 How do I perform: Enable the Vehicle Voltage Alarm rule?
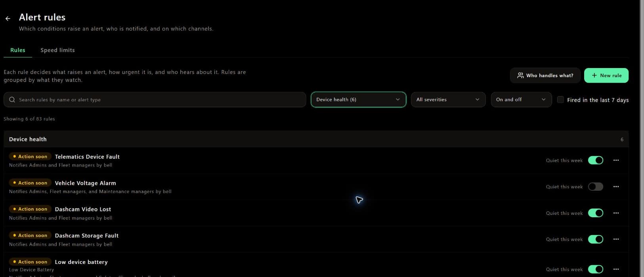click(596, 187)
